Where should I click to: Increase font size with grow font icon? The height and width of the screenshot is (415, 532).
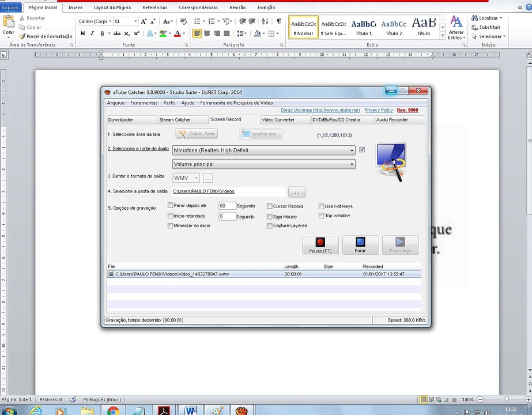pyautogui.click(x=144, y=21)
